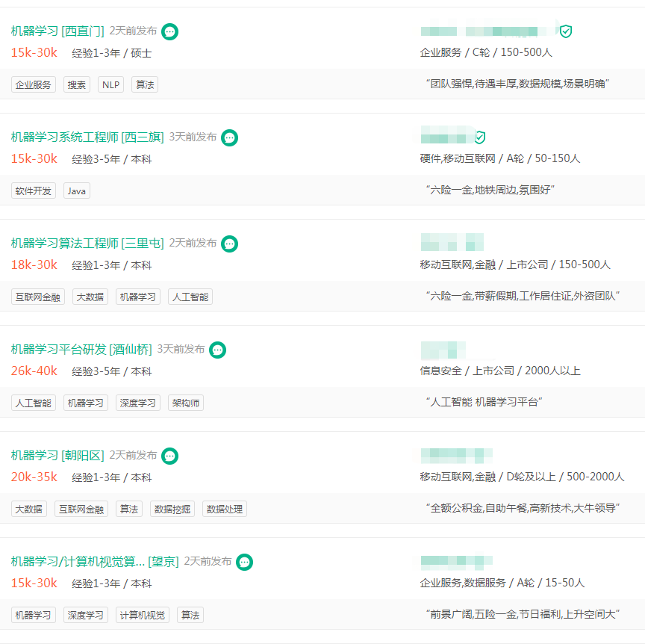
Task: Click chat icon next to 机器学习算法工程师 [三里屯]
Action: click(x=230, y=244)
